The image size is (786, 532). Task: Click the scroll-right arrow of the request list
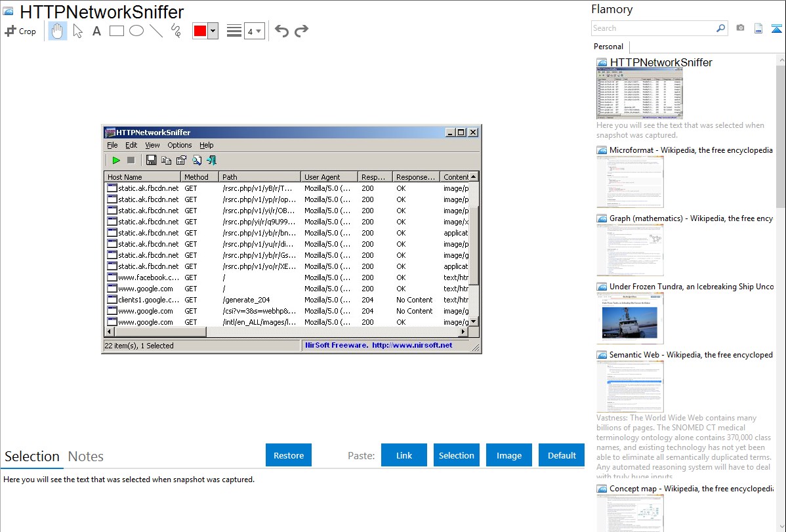tap(464, 332)
